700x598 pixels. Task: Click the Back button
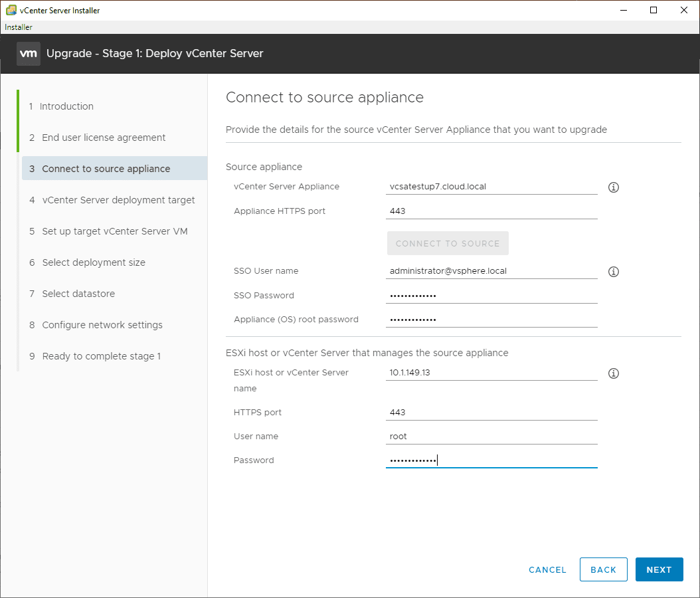pyautogui.click(x=603, y=569)
